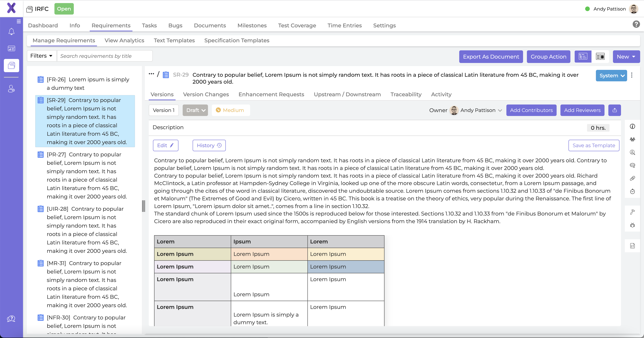The height and width of the screenshot is (338, 644).
Task: Toggle the split view layout icon
Action: 600,56
